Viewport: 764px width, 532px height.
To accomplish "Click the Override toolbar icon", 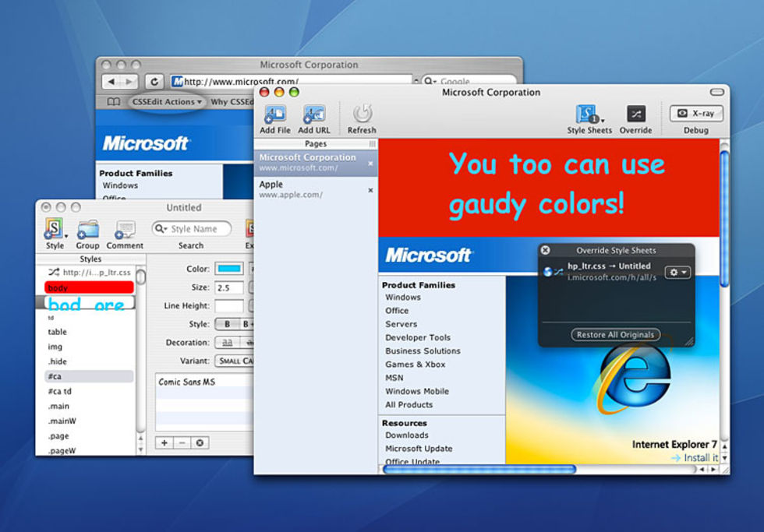I will [635, 115].
